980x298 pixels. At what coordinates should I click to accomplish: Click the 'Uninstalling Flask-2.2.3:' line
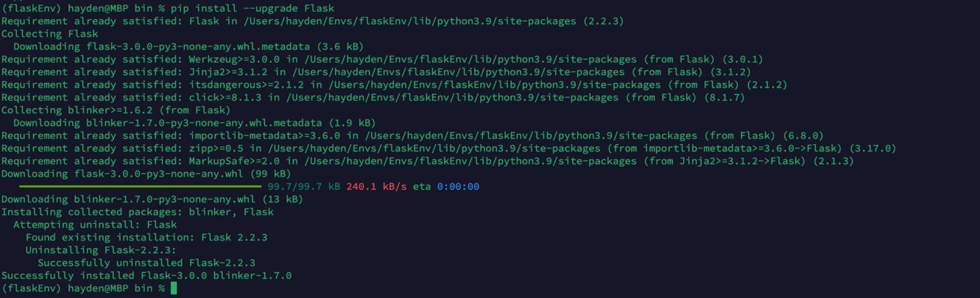(x=101, y=250)
